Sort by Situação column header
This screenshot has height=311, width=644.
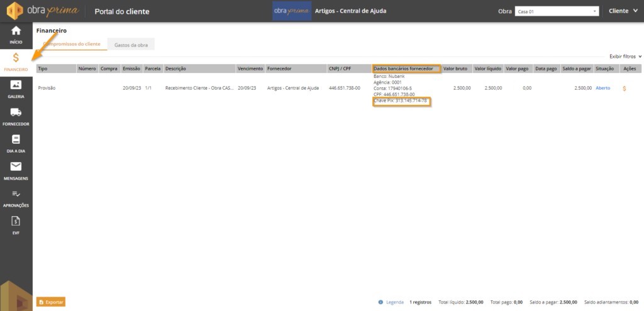pos(606,69)
